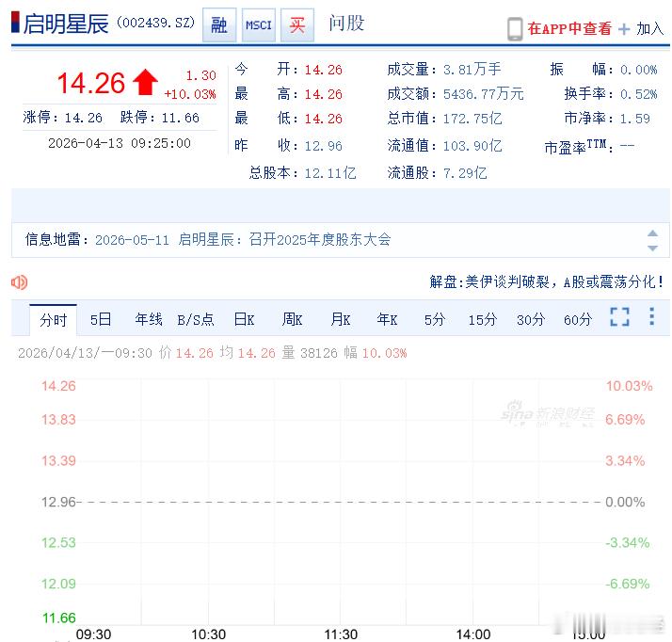672x642 pixels.
Task: Click the 总市值 value 172.75亿
Action: [472, 119]
